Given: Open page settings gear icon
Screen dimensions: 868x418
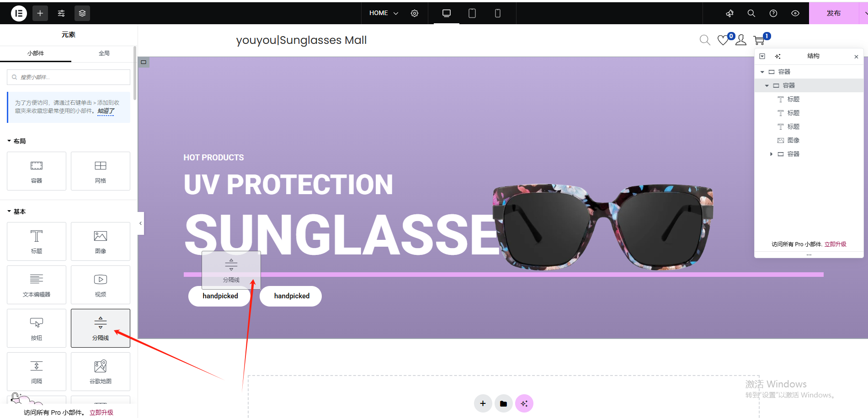Looking at the screenshot, I should coord(415,13).
